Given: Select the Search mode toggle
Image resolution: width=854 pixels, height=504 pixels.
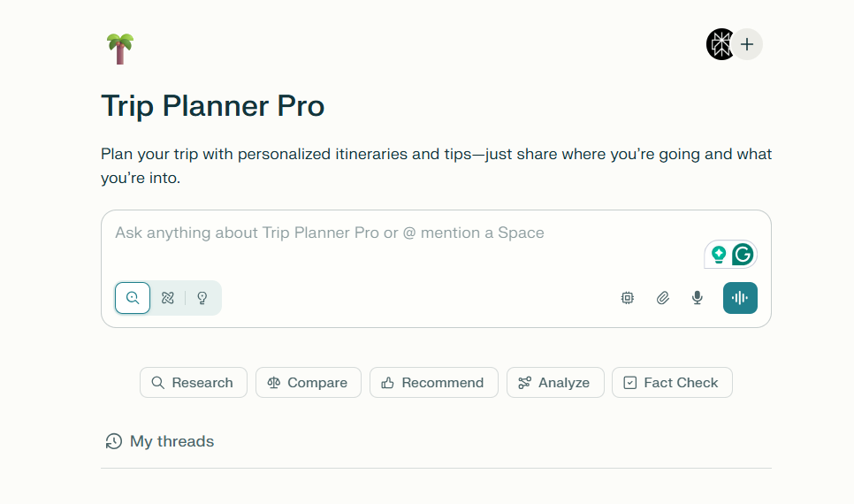Looking at the screenshot, I should click(133, 298).
